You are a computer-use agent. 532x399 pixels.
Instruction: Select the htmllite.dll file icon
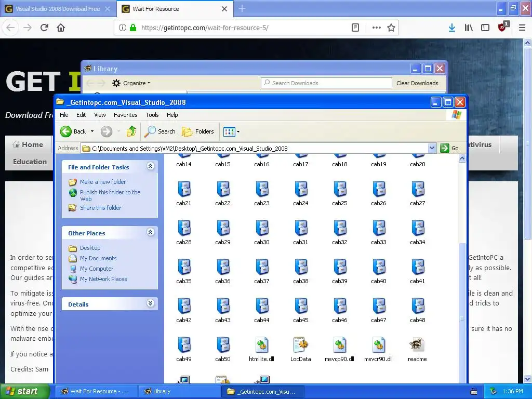pyautogui.click(x=262, y=345)
